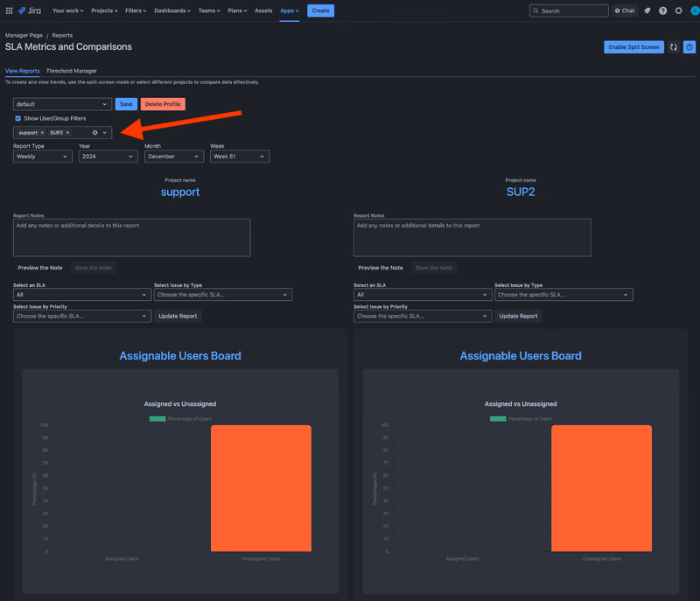Click the support Assignable Users Board heading
700x601 pixels.
click(180, 355)
